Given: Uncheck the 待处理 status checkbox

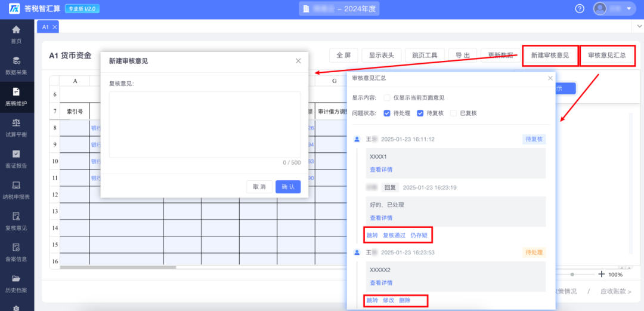Looking at the screenshot, I should (386, 113).
